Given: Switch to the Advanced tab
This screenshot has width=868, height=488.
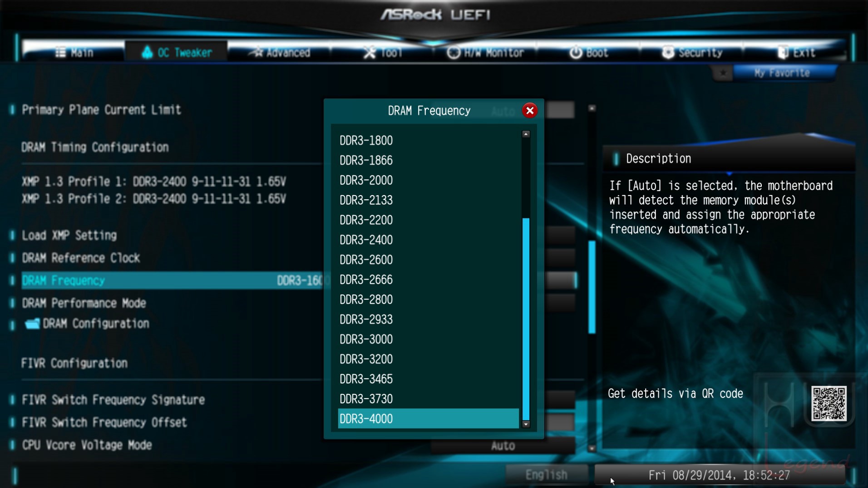Looking at the screenshot, I should point(281,53).
